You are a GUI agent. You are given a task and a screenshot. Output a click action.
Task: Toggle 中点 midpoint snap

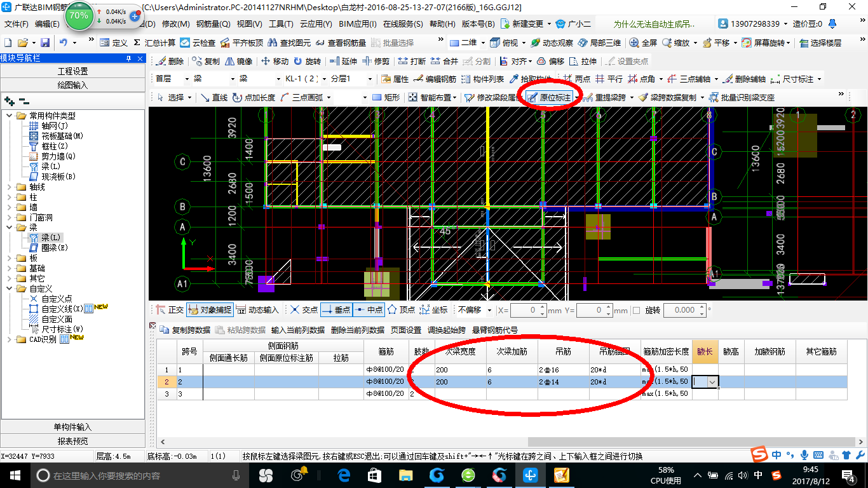tap(368, 310)
